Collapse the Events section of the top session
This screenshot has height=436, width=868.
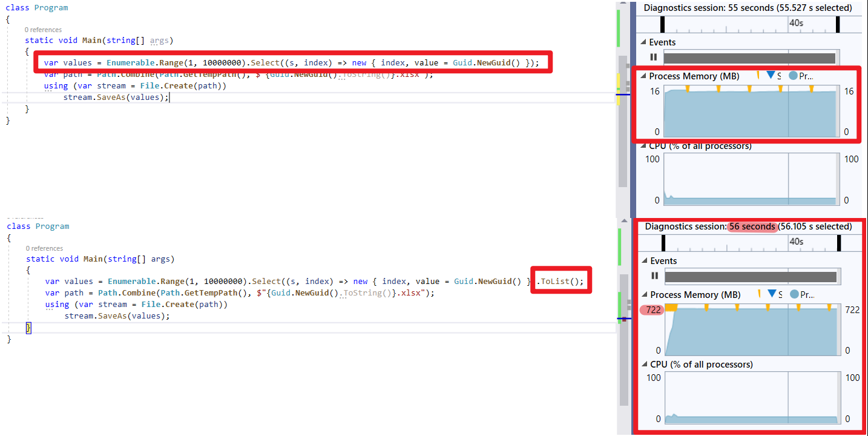click(x=643, y=42)
